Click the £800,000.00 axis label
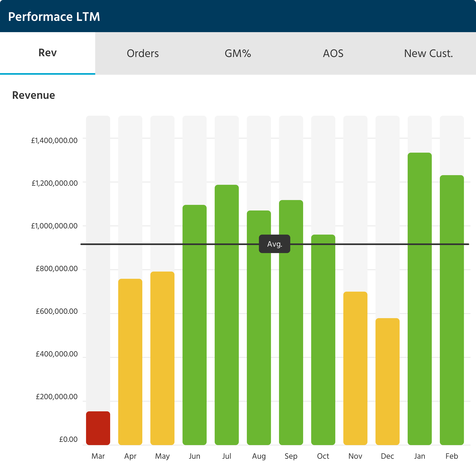This screenshot has width=476, height=474. 57,268
